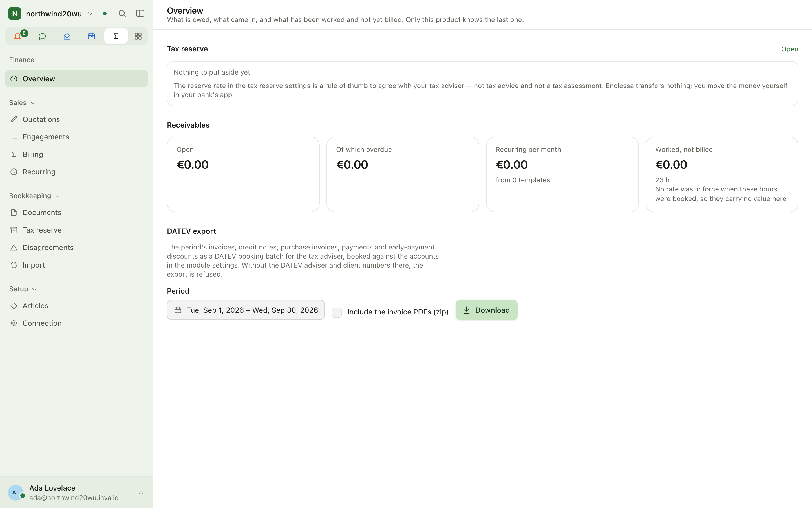Click the ada@northwind20wu.invalid email text

tap(74, 498)
